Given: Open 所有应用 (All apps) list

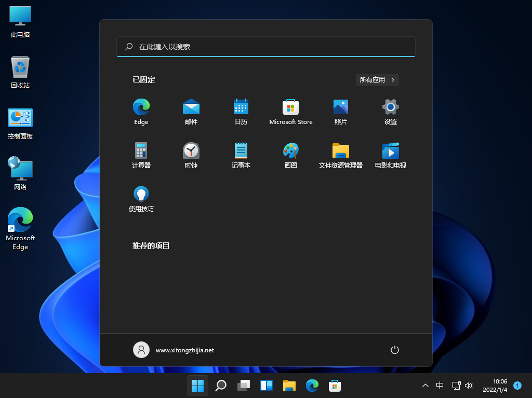Looking at the screenshot, I should (x=377, y=79).
